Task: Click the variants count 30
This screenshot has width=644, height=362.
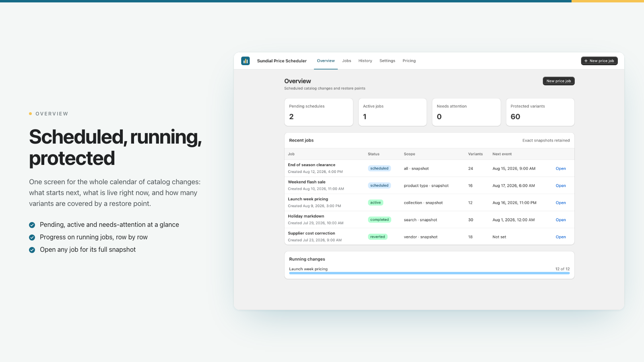Action: pyautogui.click(x=471, y=220)
